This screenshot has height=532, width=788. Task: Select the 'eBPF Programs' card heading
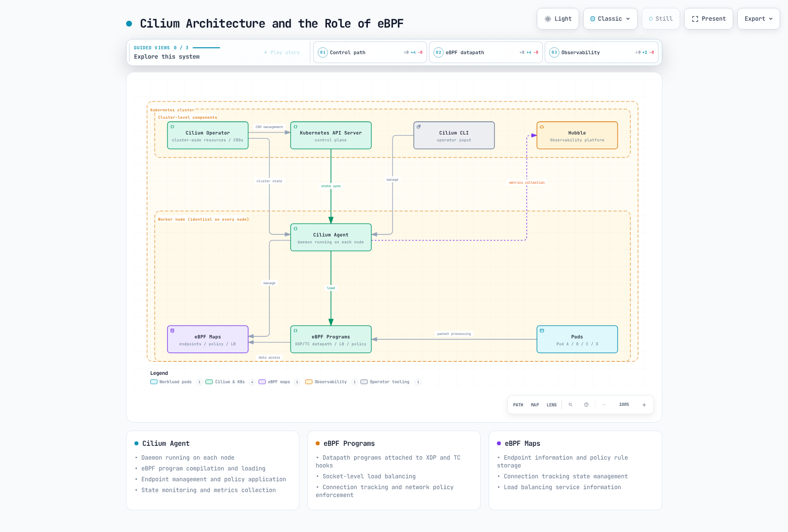[349, 443]
